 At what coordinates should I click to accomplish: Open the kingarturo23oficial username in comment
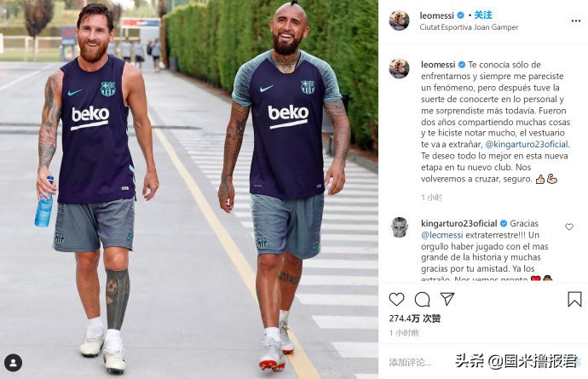point(459,223)
